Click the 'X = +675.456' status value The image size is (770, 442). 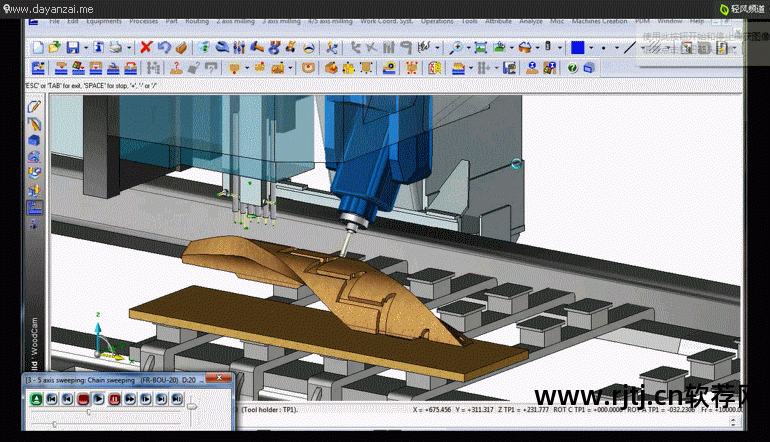click(x=432, y=409)
